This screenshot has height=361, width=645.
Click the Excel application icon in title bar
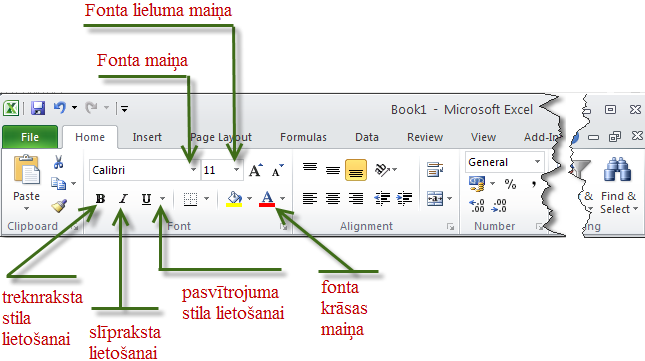[11, 109]
